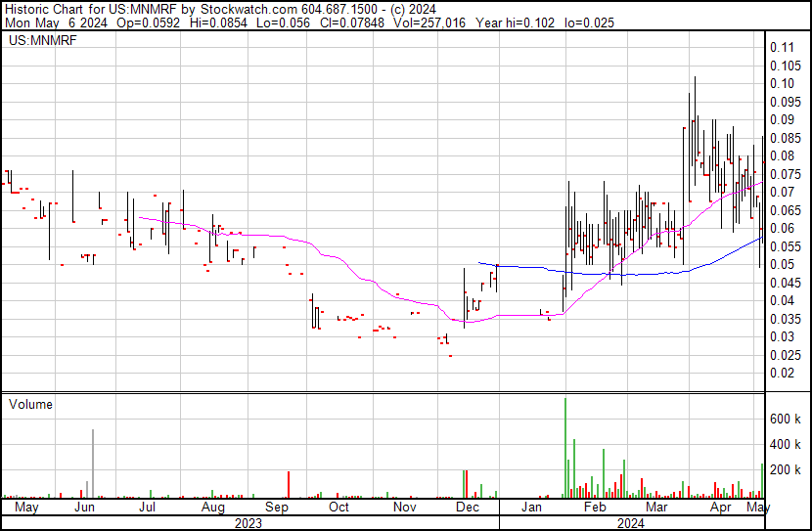Click the tall gray volume bar in June

[x=93, y=464]
